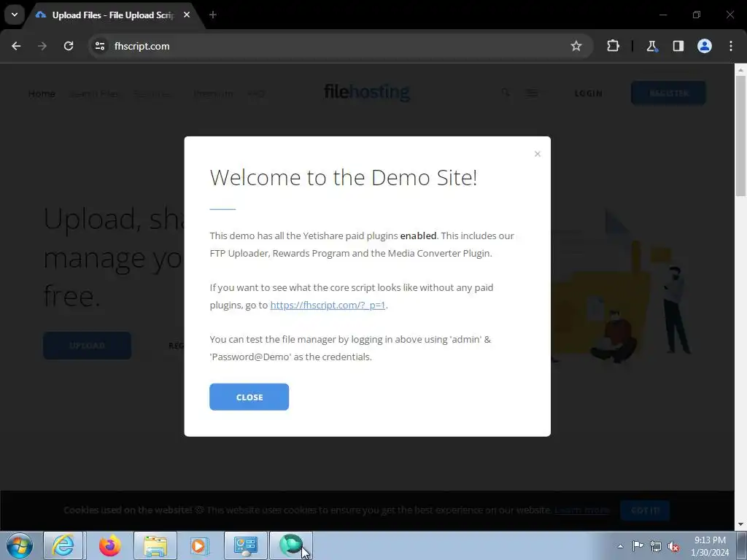
Task: Bookmark this page with the star icon
Action: coord(576,46)
